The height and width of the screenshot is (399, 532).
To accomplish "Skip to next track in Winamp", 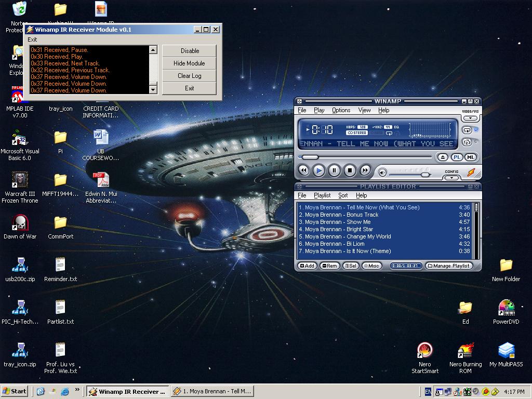I will [x=365, y=170].
